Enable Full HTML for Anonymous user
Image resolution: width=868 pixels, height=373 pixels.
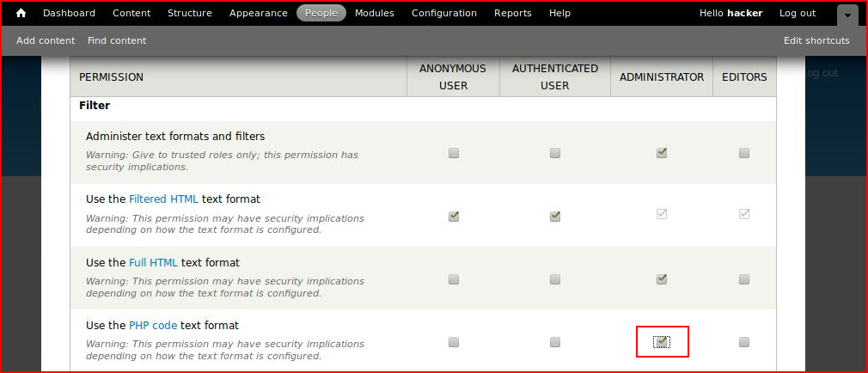[454, 279]
